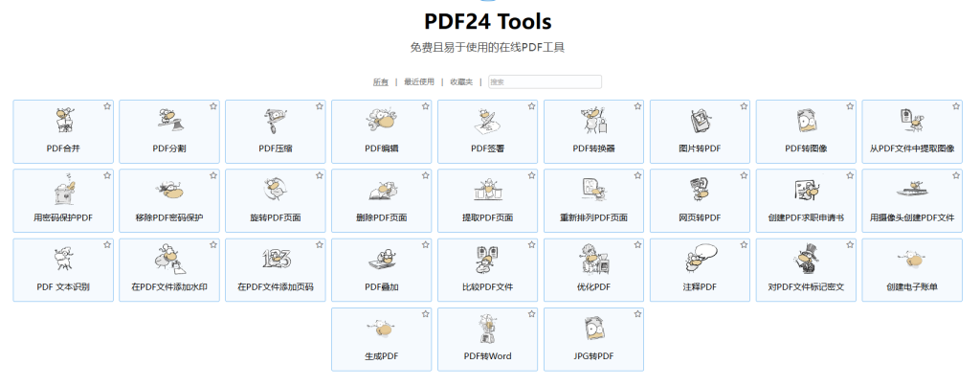Click the 搜索 search input field
980x387 pixels.
(x=546, y=82)
